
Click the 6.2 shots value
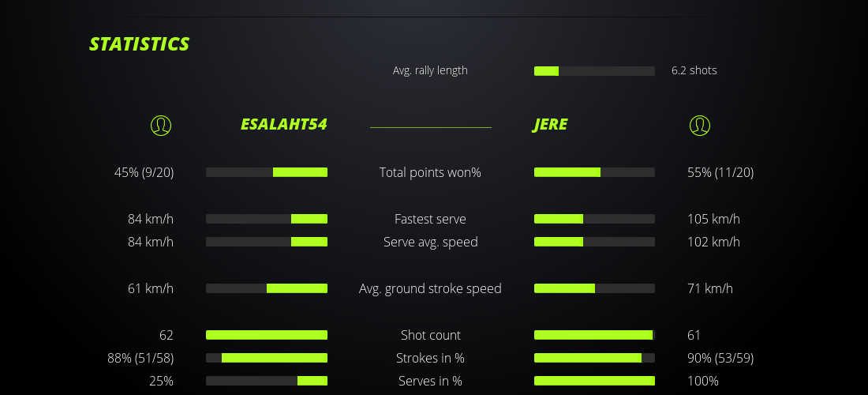coord(694,70)
